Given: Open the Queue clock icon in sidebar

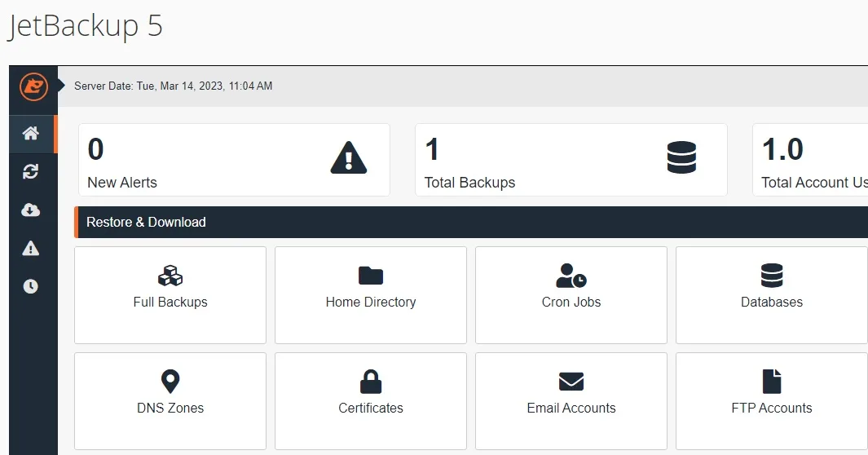Looking at the screenshot, I should click(31, 286).
